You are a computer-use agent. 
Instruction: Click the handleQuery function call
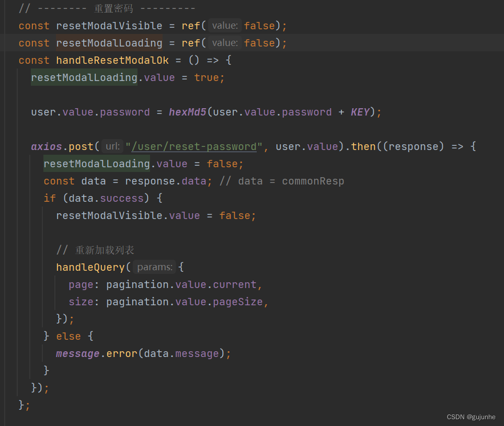[x=90, y=267]
